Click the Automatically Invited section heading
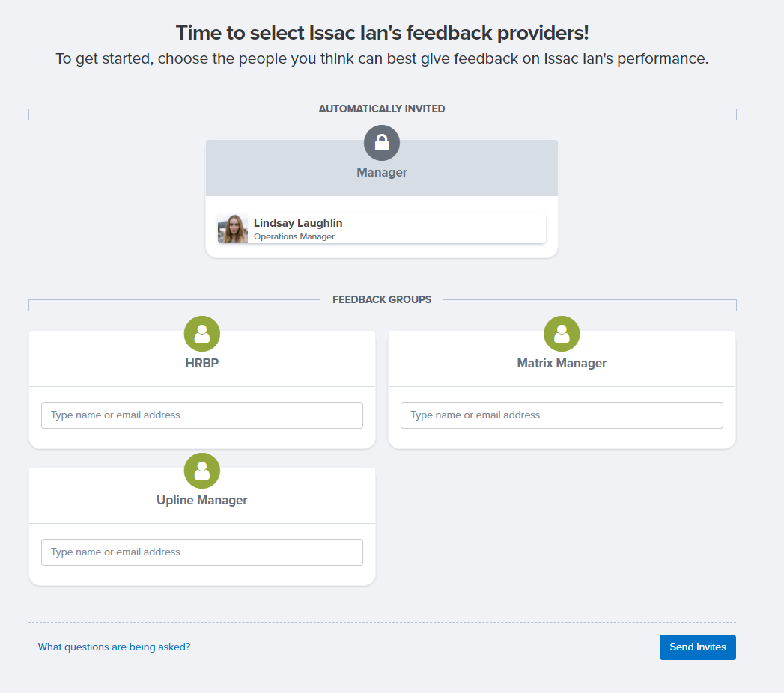Image resolution: width=784 pixels, height=693 pixels. pyautogui.click(x=381, y=109)
